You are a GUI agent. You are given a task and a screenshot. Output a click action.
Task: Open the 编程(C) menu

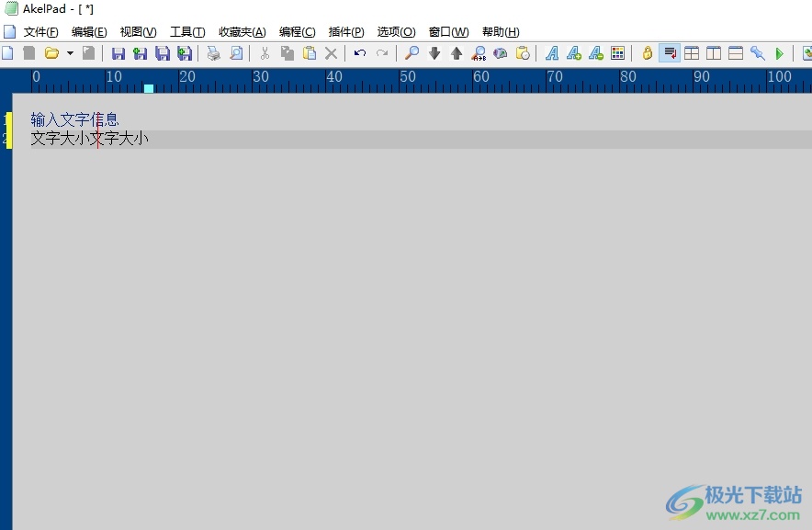(298, 31)
